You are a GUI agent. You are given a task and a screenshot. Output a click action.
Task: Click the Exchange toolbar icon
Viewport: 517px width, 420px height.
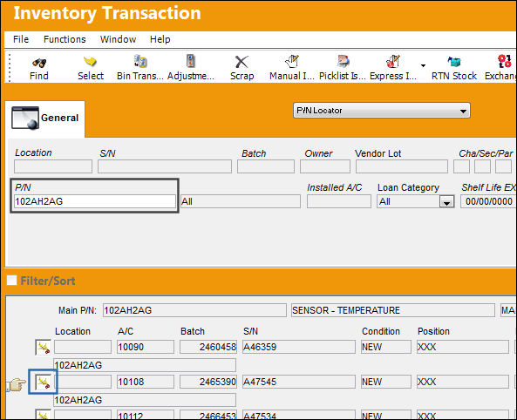[505, 62]
